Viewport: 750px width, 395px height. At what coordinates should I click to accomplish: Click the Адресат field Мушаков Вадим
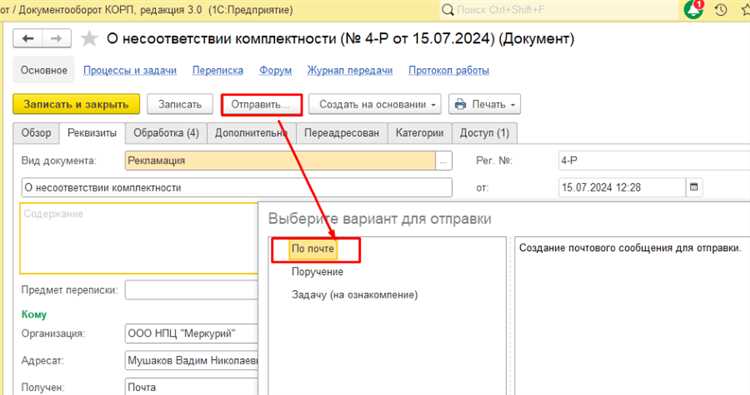tap(191, 360)
